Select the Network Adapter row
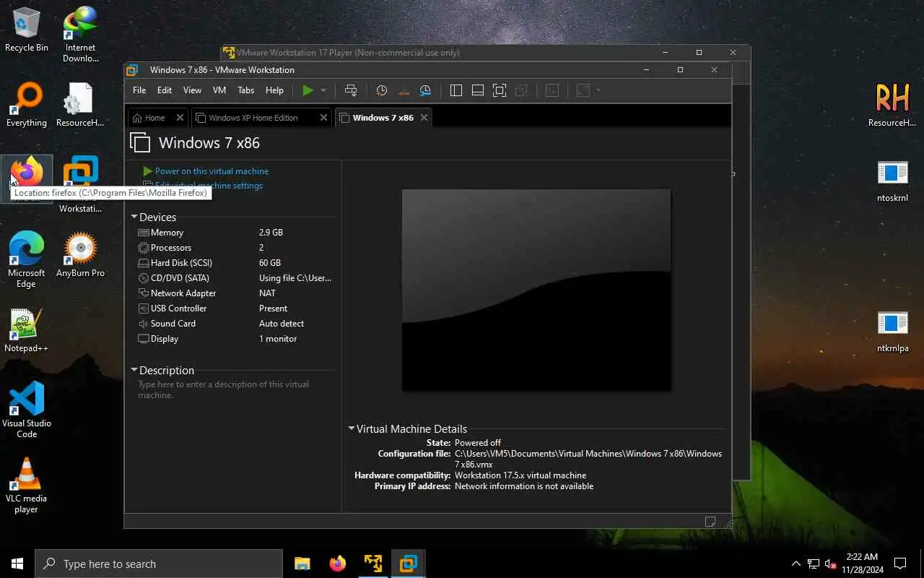Image resolution: width=924 pixels, height=578 pixels. pyautogui.click(x=235, y=293)
